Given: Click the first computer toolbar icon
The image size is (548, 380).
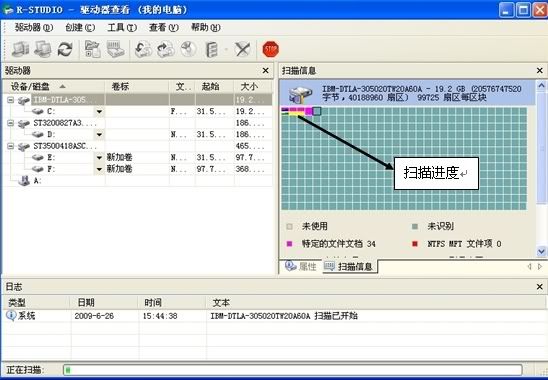Looking at the screenshot, I should [20, 49].
